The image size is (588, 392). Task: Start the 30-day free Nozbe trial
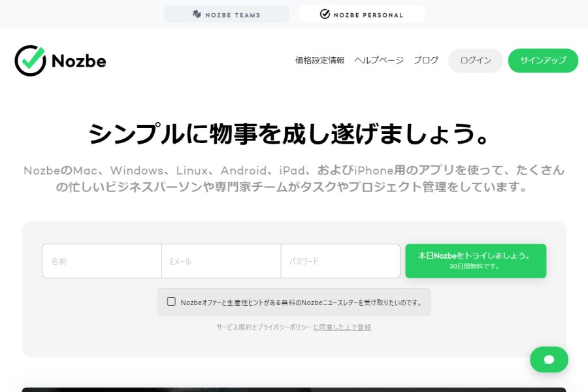476,260
